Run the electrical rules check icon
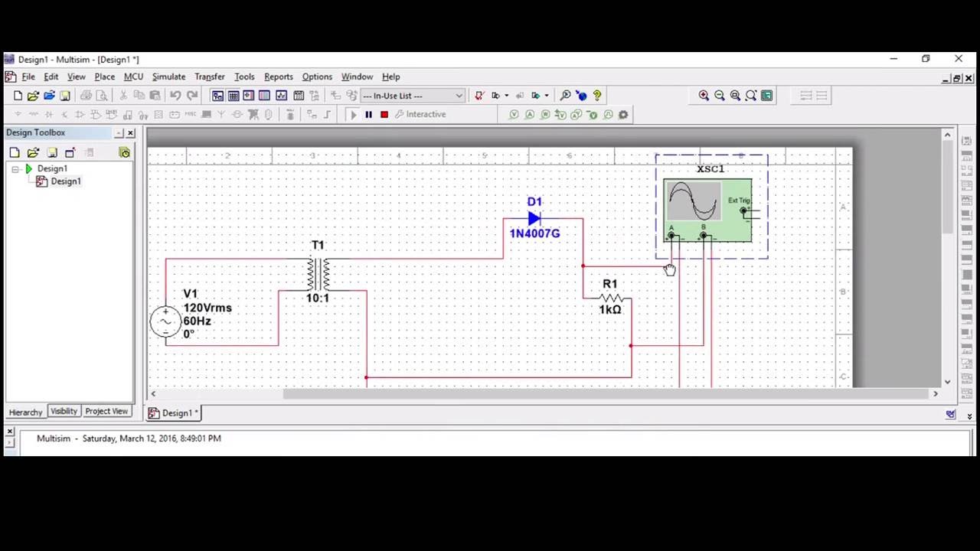 (x=479, y=96)
